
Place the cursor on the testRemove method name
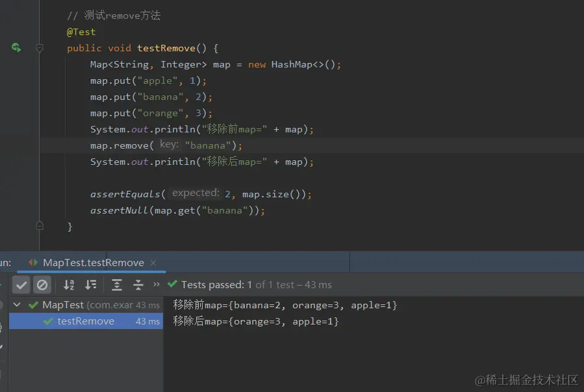[x=166, y=49]
